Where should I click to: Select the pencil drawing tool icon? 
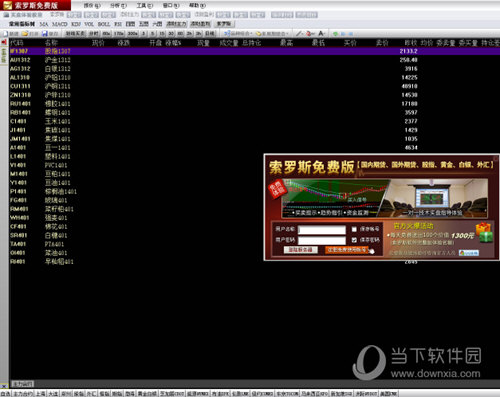pyautogui.click(x=299, y=34)
